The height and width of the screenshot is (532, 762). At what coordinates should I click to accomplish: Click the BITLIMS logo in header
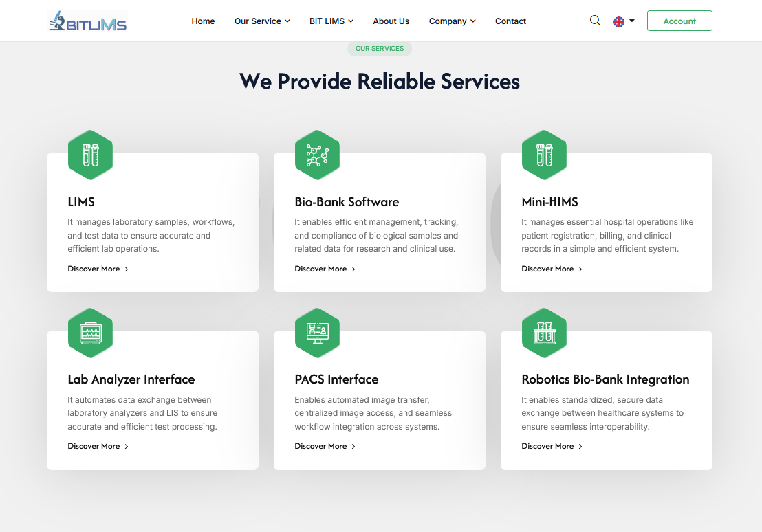(x=87, y=21)
